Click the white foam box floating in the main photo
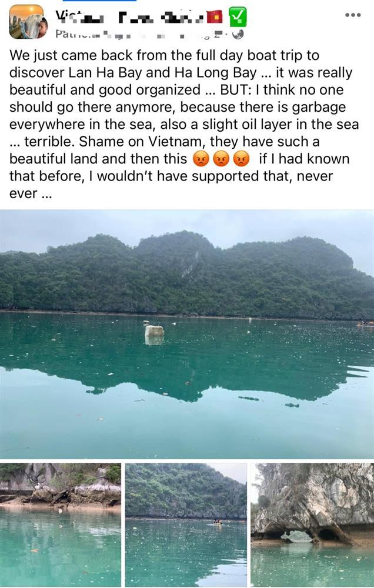Viewport: 374px width, 588px height. [154, 330]
